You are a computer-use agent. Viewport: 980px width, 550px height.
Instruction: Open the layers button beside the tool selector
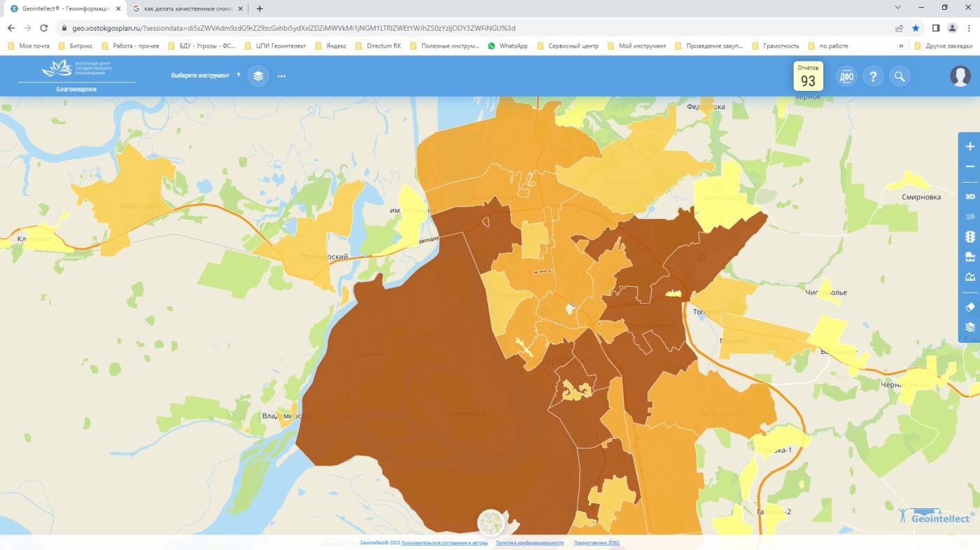pyautogui.click(x=258, y=76)
